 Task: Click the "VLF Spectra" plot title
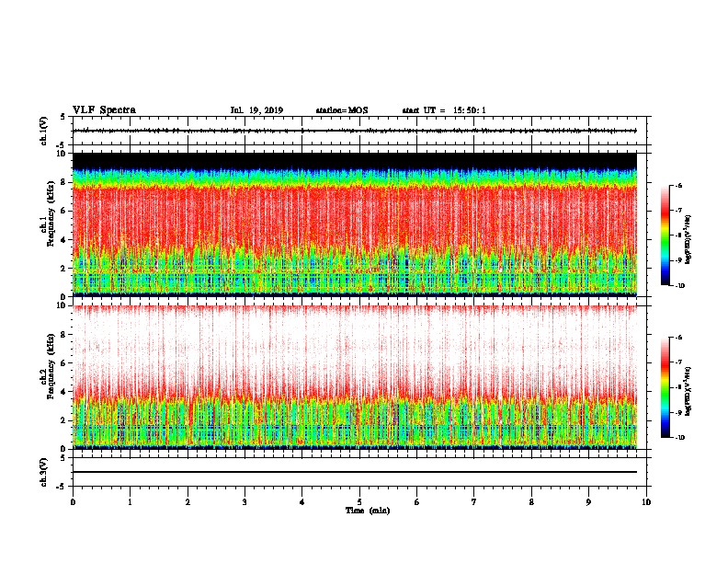click(104, 110)
